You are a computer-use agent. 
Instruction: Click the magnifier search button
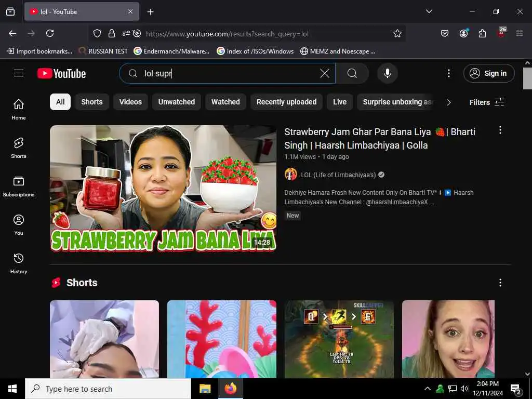(x=352, y=73)
